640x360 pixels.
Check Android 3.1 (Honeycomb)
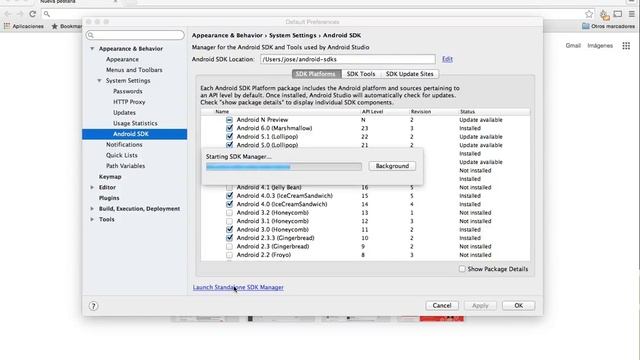pyautogui.click(x=229, y=221)
